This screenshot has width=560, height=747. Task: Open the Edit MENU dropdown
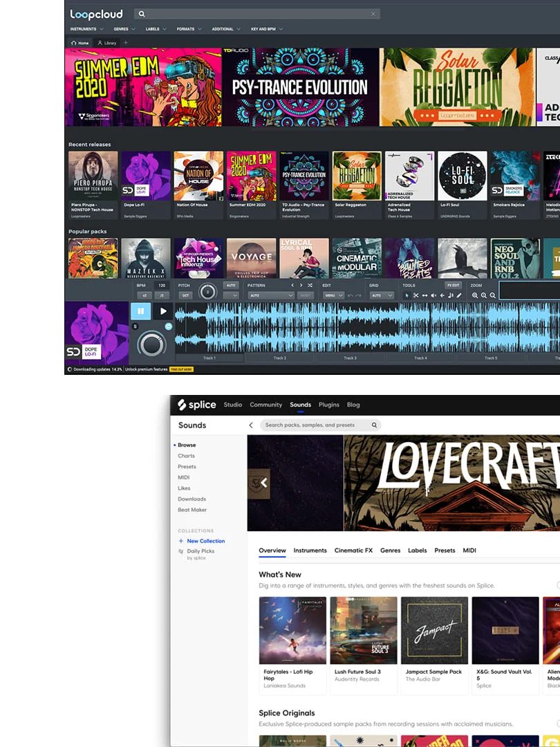[333, 295]
